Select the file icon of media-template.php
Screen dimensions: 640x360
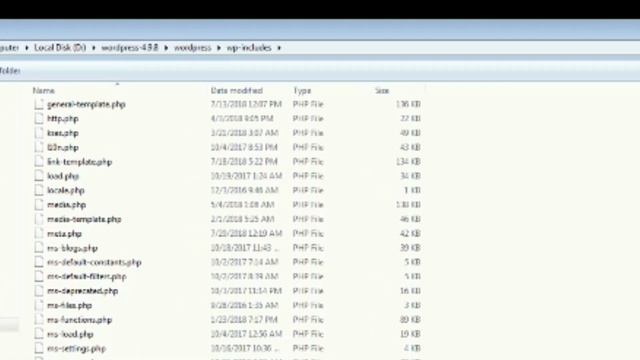tap(39, 219)
